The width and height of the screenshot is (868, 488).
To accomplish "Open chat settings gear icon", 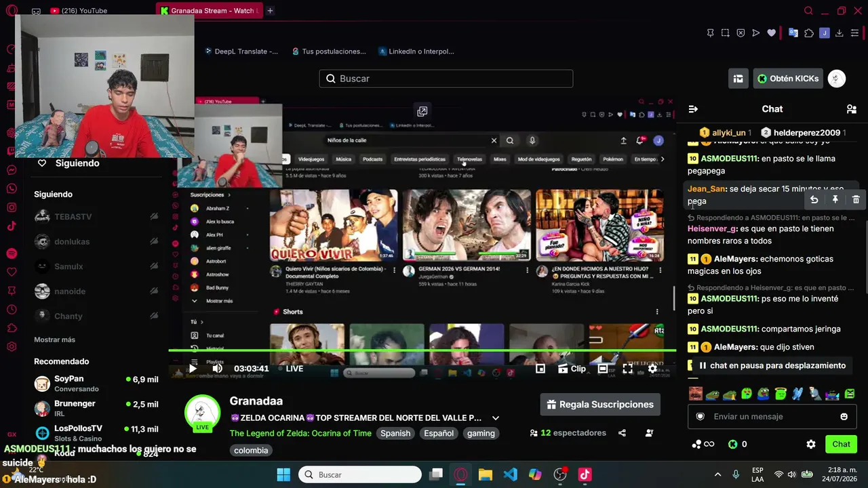I will (x=811, y=445).
